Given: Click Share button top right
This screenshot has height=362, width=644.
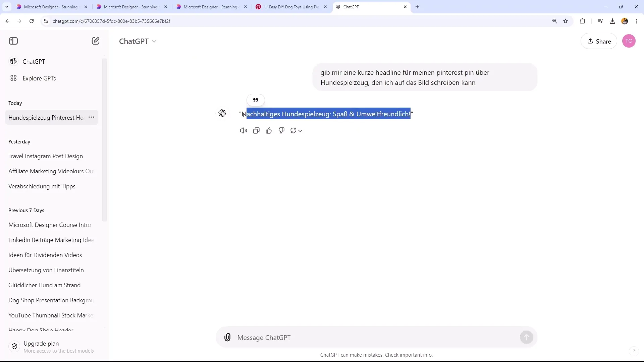Looking at the screenshot, I should [x=599, y=41].
